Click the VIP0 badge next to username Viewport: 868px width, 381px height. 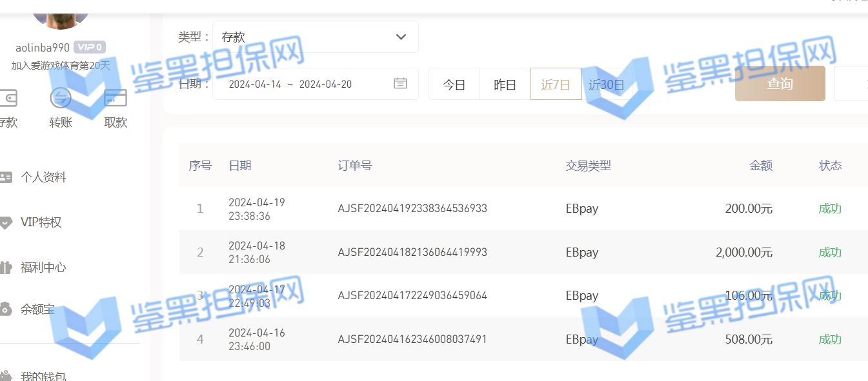[x=89, y=47]
